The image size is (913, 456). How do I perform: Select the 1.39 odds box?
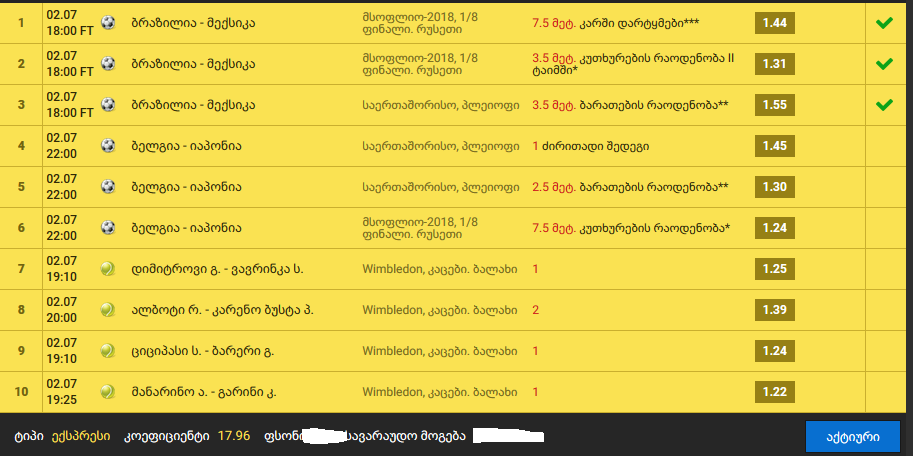(774, 310)
